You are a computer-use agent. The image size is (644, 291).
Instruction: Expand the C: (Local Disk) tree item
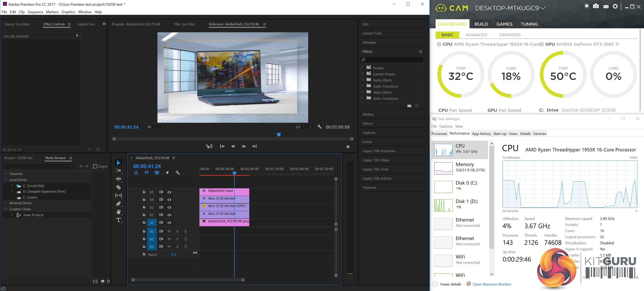click(12, 186)
